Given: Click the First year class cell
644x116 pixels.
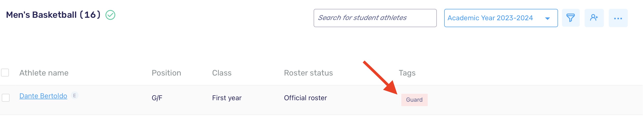Looking at the screenshot, I should [227, 98].
